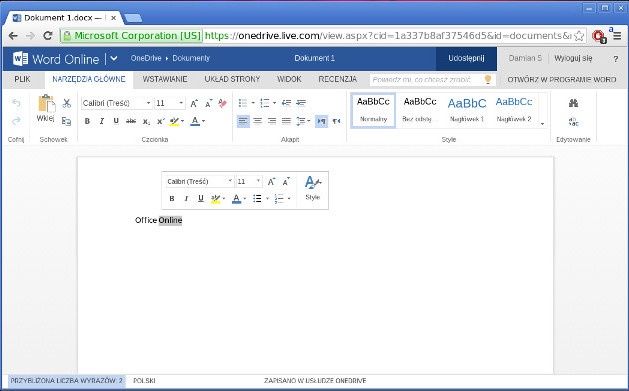Screen dimensions: 629x391
Task: Pick the font color in the floating mini toolbar
Action: (x=237, y=199)
